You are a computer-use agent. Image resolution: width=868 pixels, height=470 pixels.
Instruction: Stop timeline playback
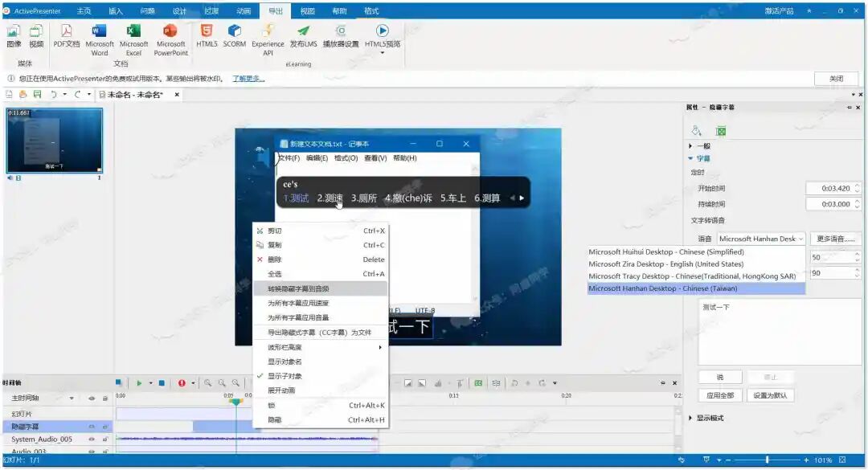coord(162,383)
